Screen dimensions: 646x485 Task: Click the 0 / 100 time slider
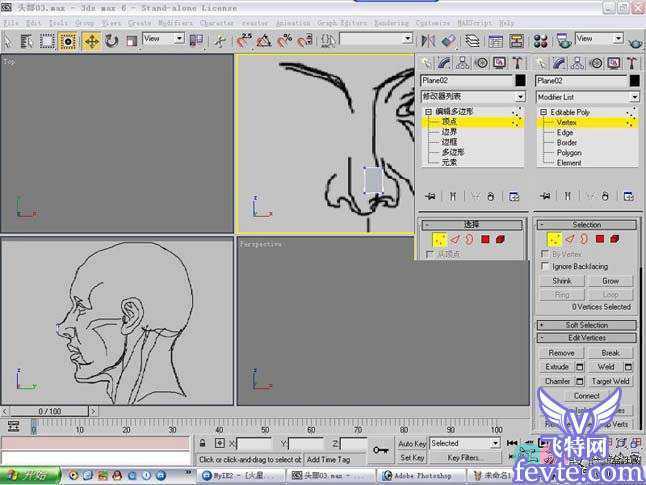[49, 411]
